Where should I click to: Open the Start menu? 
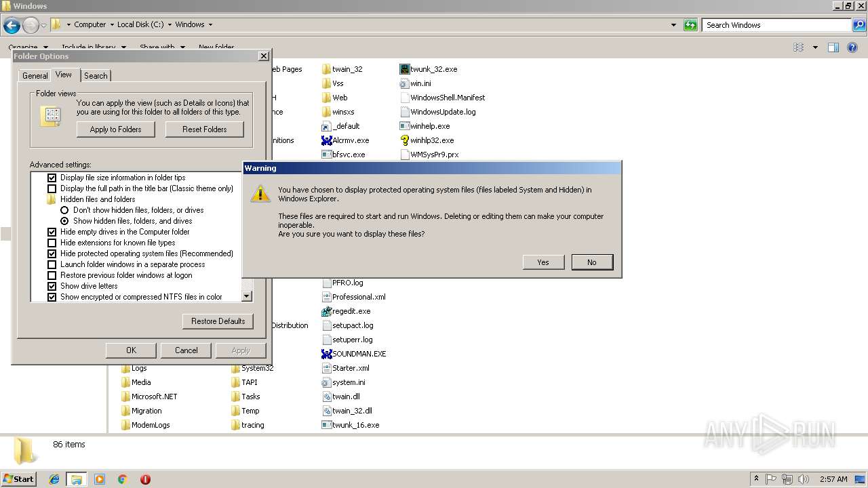pyautogui.click(x=19, y=479)
